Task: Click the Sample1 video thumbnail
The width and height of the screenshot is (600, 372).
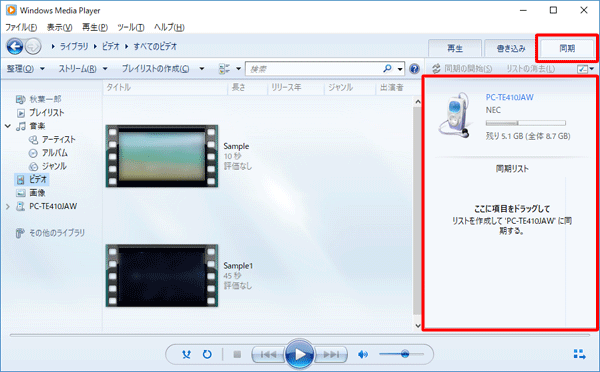Action: [x=162, y=276]
